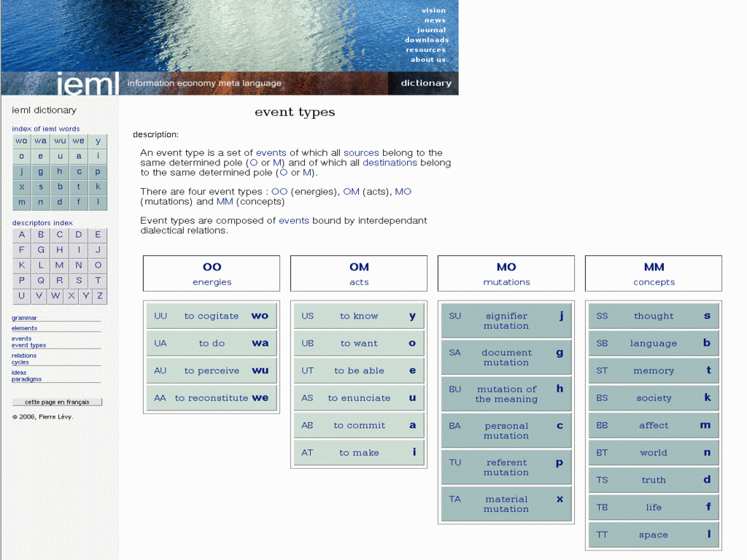Open the MM concepts header box
The image size is (747, 560).
(654, 273)
